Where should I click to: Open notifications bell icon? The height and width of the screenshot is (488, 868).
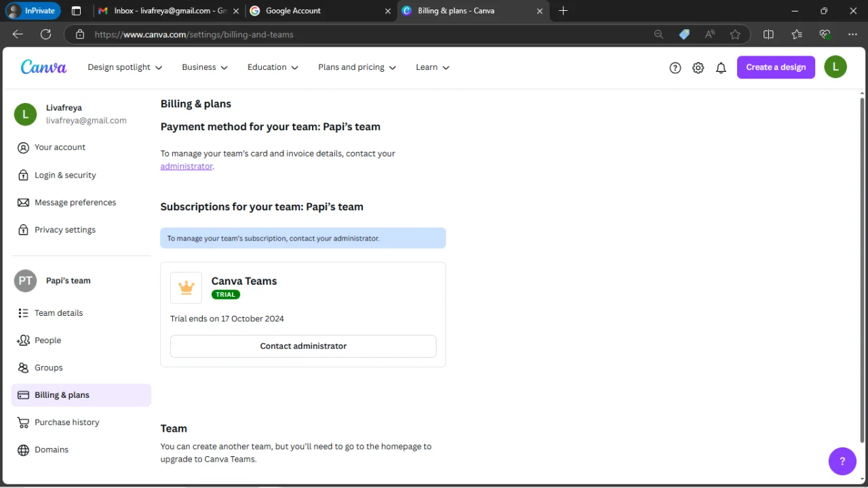coord(721,67)
